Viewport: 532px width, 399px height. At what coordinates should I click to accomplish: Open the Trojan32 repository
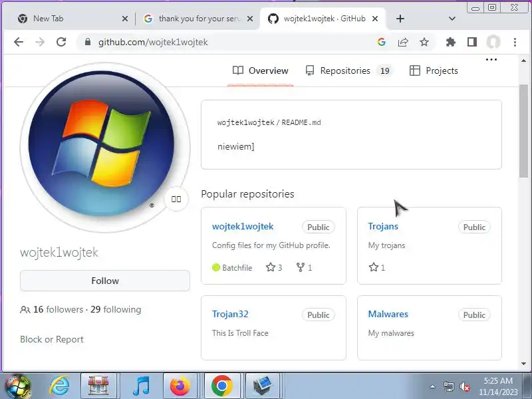coord(230,314)
